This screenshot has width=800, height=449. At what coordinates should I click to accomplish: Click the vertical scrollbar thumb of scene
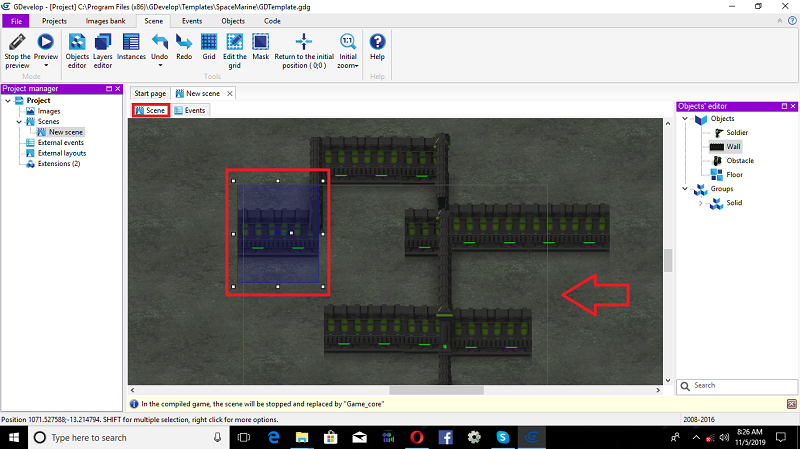click(668, 261)
